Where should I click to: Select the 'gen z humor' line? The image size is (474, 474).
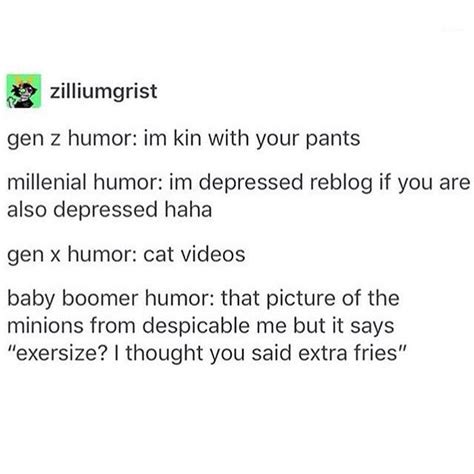click(184, 139)
